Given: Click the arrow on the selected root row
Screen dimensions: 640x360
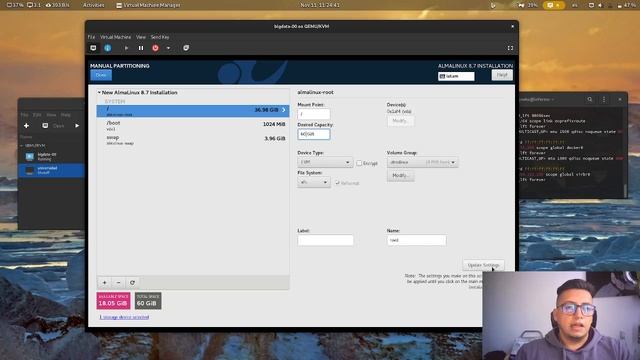Looking at the screenshot, I should pyautogui.click(x=284, y=110).
